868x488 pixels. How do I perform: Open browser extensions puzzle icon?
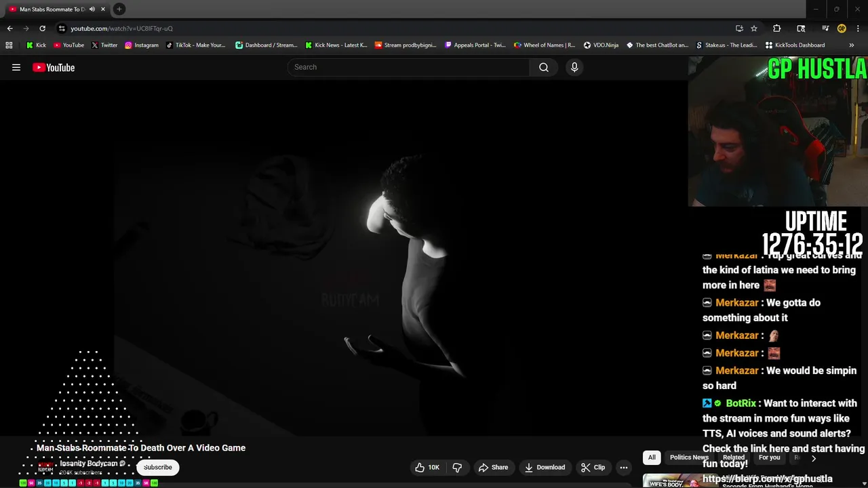tap(776, 28)
